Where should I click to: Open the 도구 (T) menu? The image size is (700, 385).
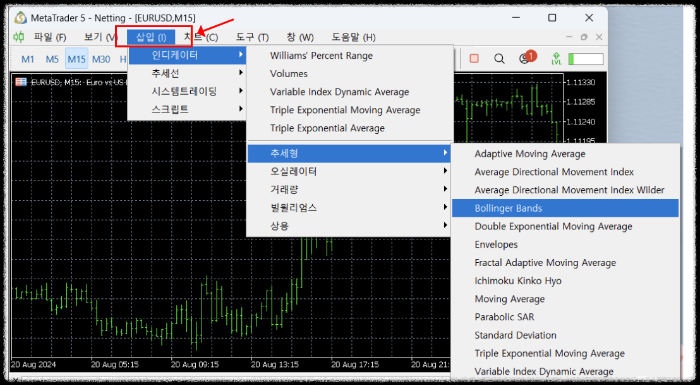coord(252,37)
